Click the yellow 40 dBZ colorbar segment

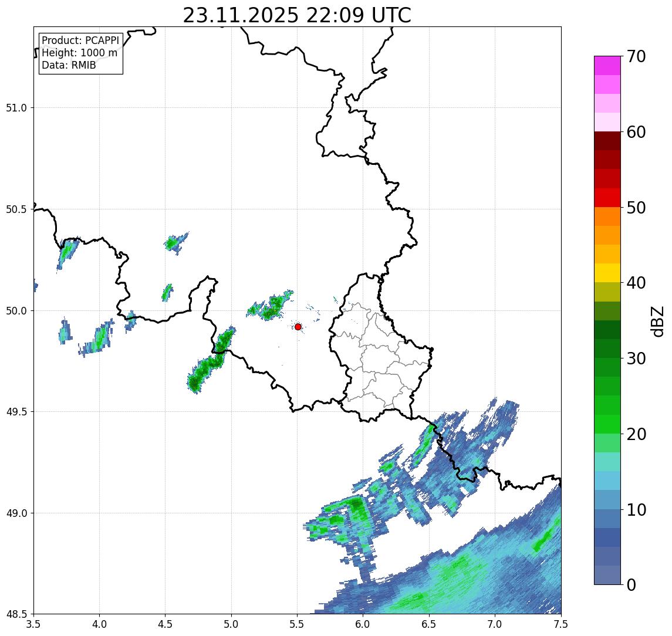[x=607, y=273]
